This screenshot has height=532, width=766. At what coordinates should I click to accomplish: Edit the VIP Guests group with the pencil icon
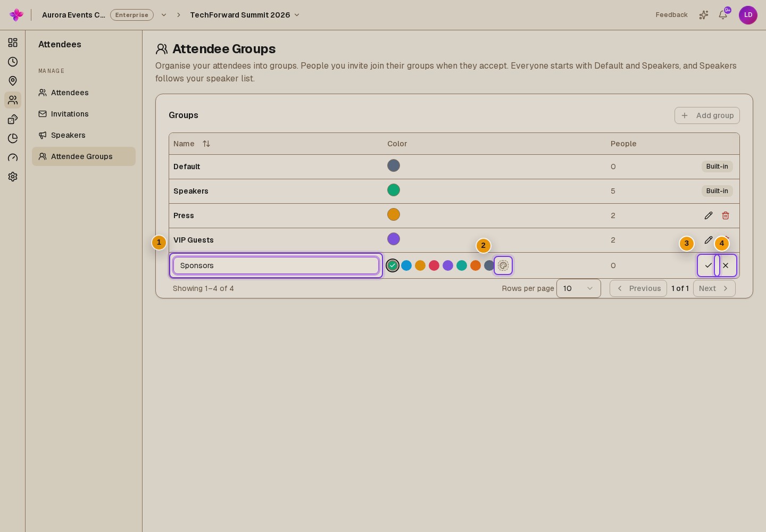point(709,240)
